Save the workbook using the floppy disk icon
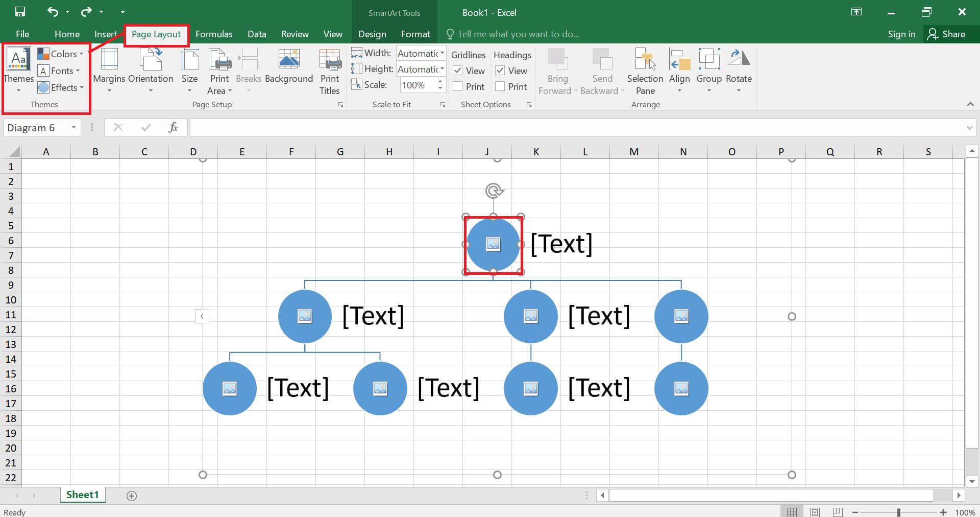 pyautogui.click(x=20, y=11)
